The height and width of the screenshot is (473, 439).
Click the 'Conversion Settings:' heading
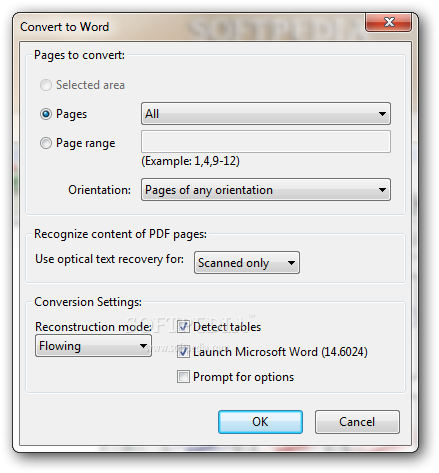(x=88, y=302)
